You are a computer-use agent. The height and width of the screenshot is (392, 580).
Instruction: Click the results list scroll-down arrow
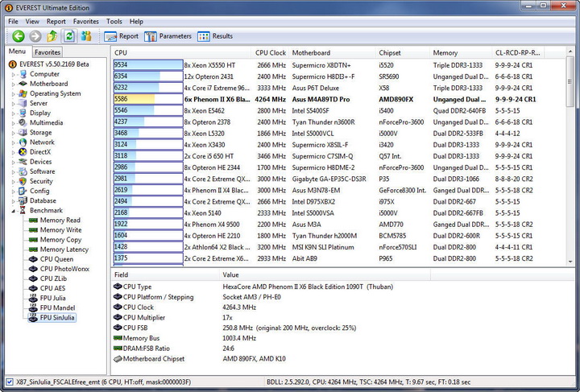(x=570, y=262)
